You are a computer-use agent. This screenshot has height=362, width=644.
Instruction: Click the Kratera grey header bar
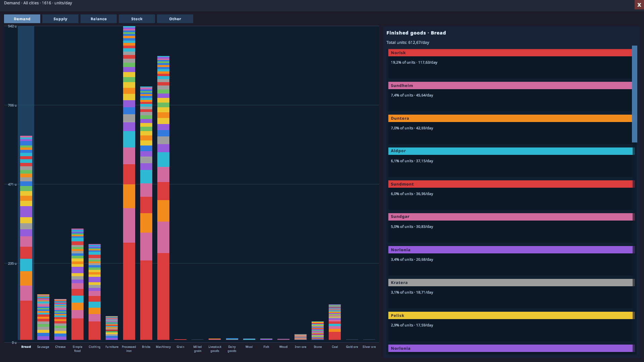click(511, 283)
